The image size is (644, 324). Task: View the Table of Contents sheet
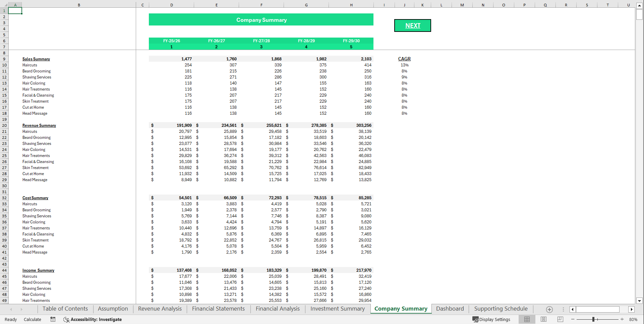(x=65, y=309)
